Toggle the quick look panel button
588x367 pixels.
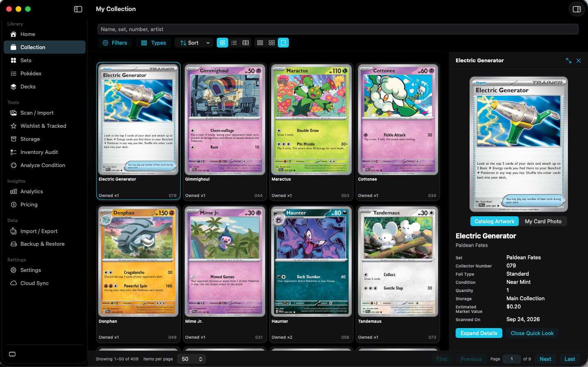click(283, 43)
